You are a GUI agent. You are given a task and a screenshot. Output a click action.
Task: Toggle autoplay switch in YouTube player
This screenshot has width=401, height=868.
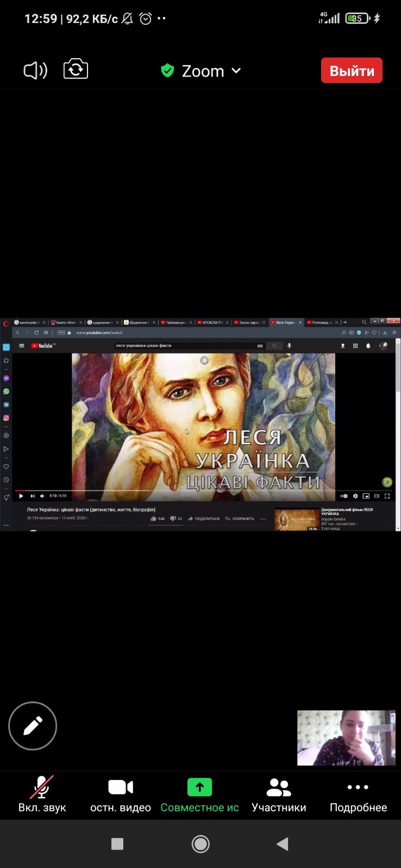343,496
